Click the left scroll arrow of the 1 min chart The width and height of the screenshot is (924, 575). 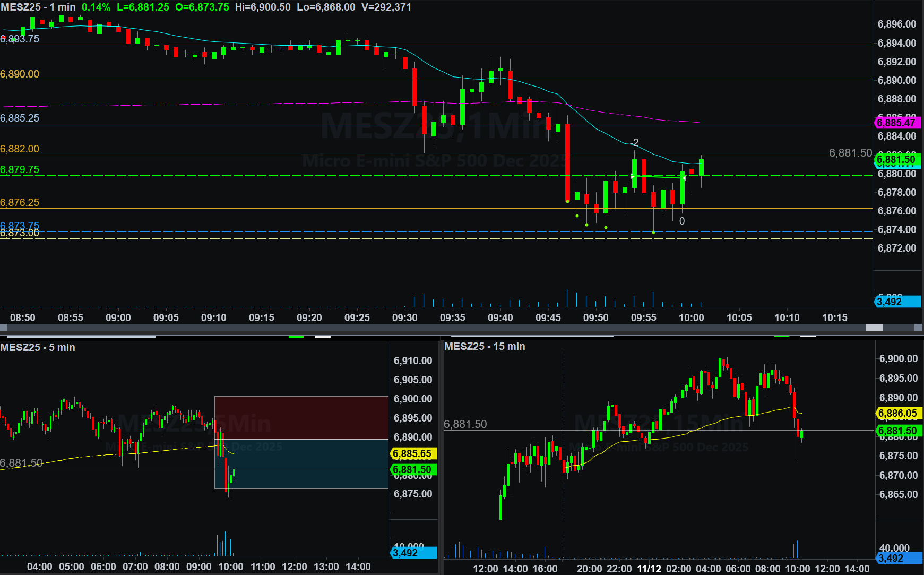click(x=4, y=328)
